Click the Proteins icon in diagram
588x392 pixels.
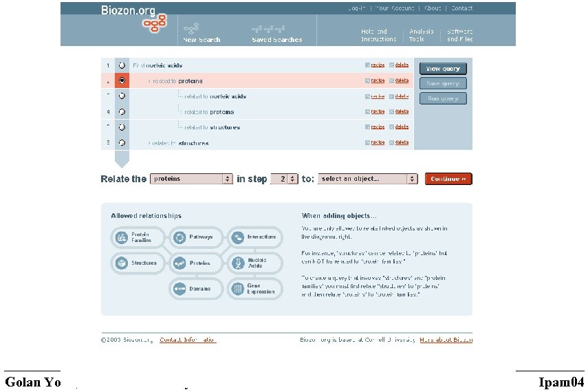179,263
